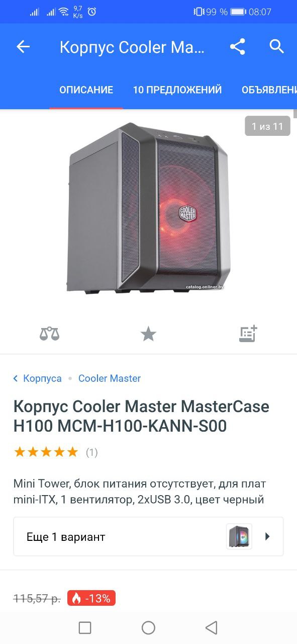297x644 pixels.
Task: Tap the 1 из 11 photo counter
Action: [267, 126]
